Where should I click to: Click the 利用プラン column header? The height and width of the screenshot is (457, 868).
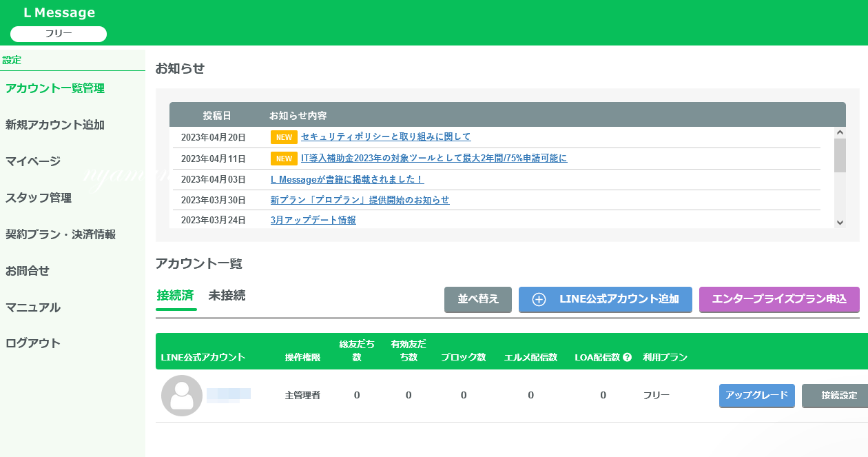tap(665, 358)
